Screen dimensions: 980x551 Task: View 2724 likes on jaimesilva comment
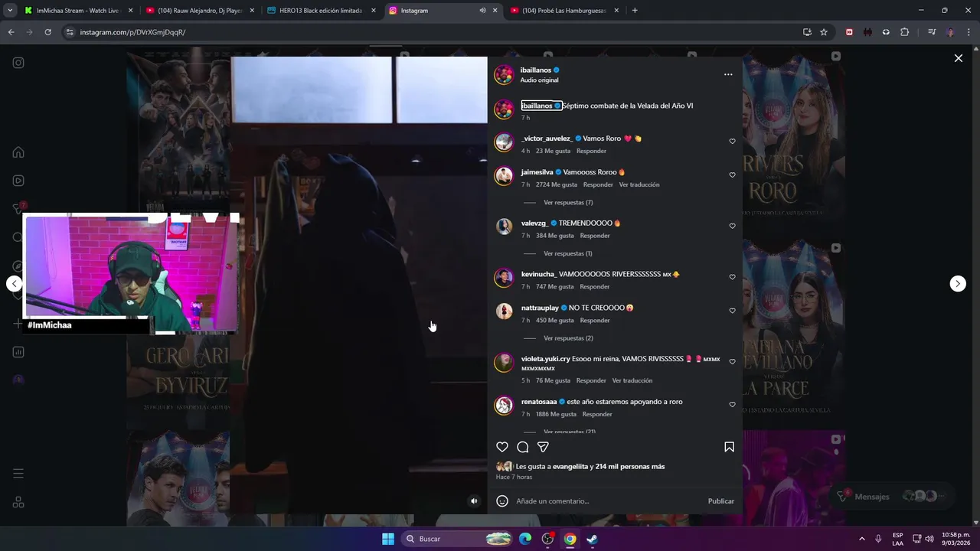[557, 184]
